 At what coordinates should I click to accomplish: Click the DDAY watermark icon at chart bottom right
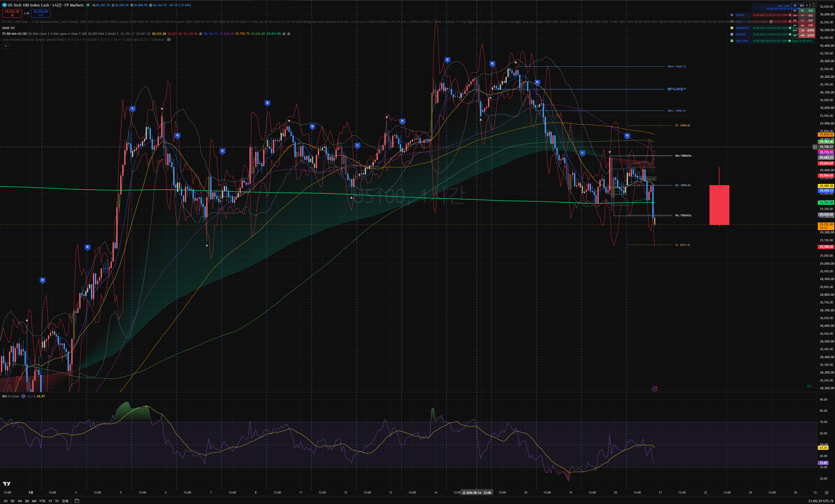809,386
